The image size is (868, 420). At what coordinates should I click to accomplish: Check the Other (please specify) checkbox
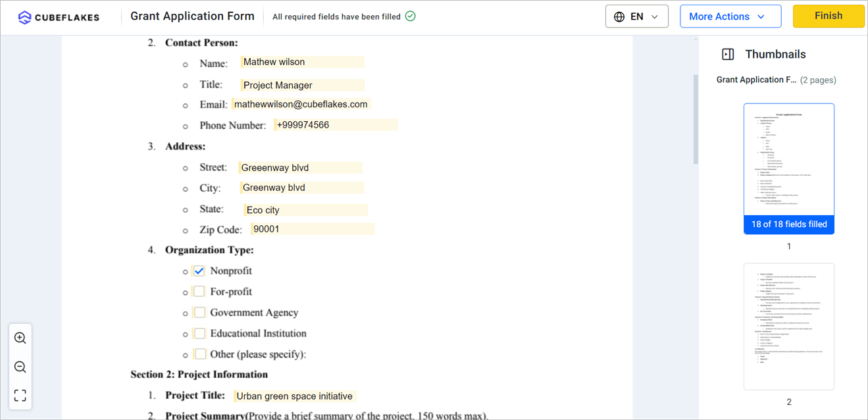click(x=199, y=354)
